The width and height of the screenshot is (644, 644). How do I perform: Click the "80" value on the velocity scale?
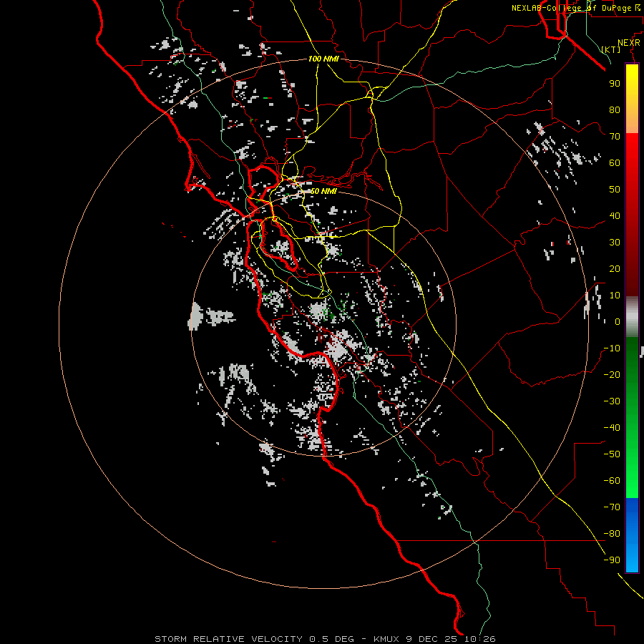point(615,110)
